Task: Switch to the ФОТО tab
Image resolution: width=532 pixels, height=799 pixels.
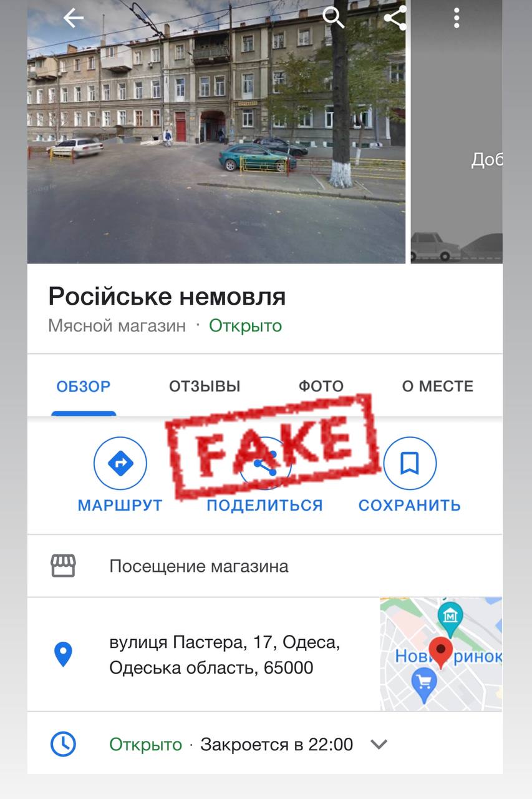Action: pyautogui.click(x=321, y=386)
